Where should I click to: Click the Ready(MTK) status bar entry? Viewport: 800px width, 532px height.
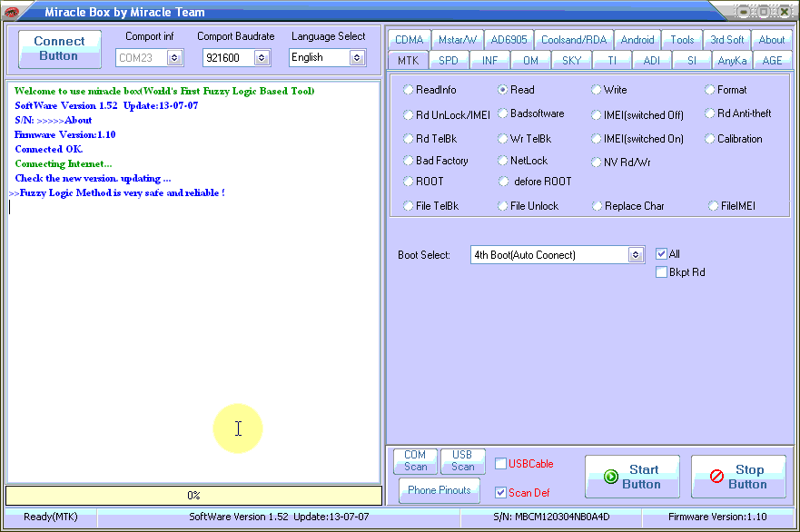coord(51,517)
